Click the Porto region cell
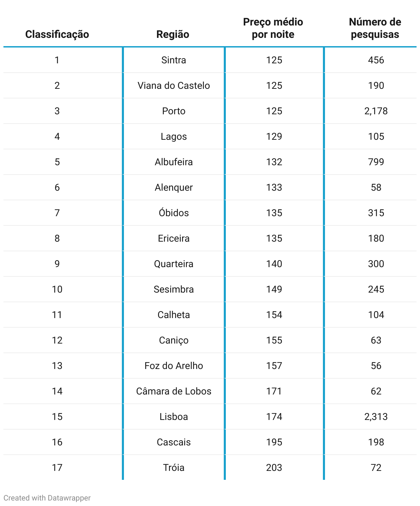Viewport: 420px width, 506px height. point(174,111)
